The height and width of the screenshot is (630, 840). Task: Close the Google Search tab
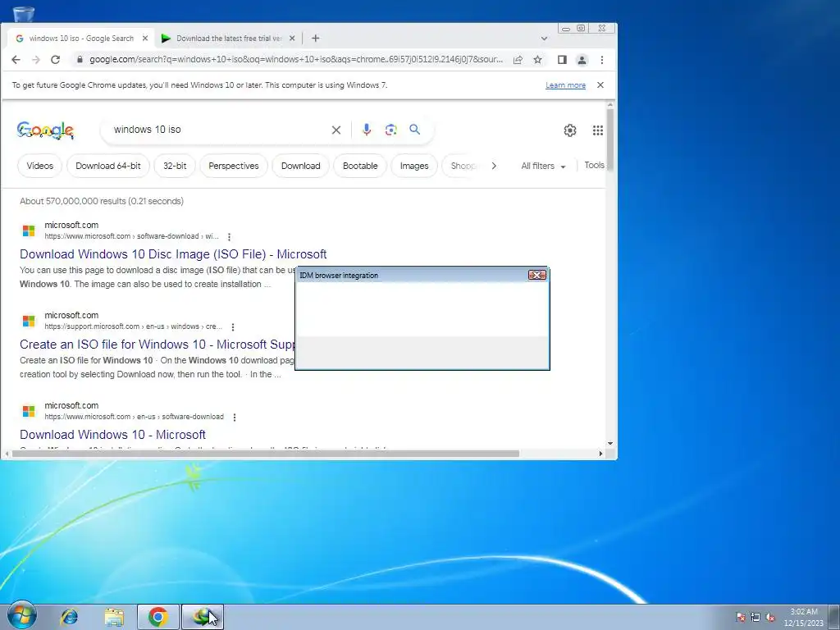[x=145, y=38]
